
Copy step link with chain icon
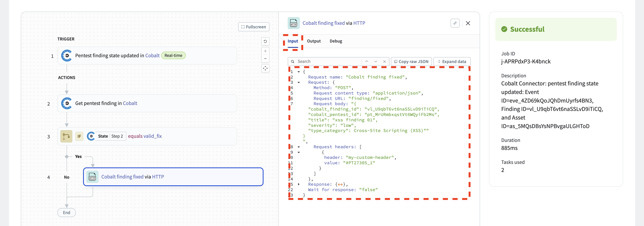(x=455, y=23)
